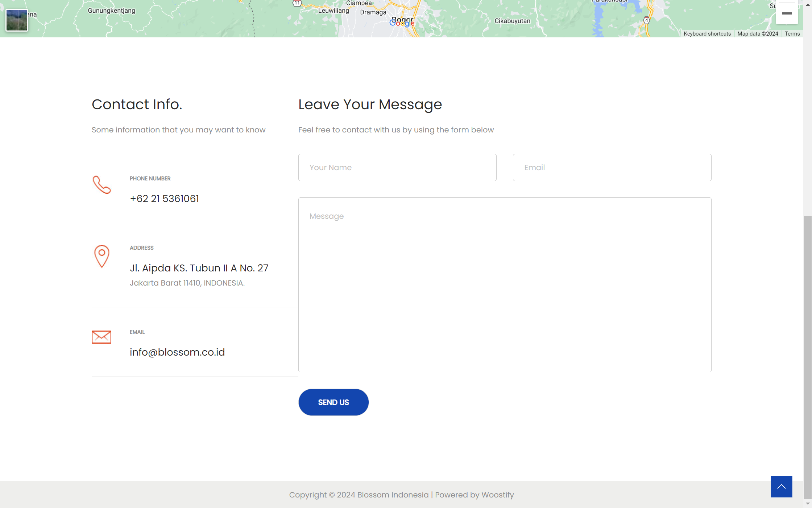The width and height of the screenshot is (812, 508).
Task: Click the map pin address icon
Action: click(101, 256)
